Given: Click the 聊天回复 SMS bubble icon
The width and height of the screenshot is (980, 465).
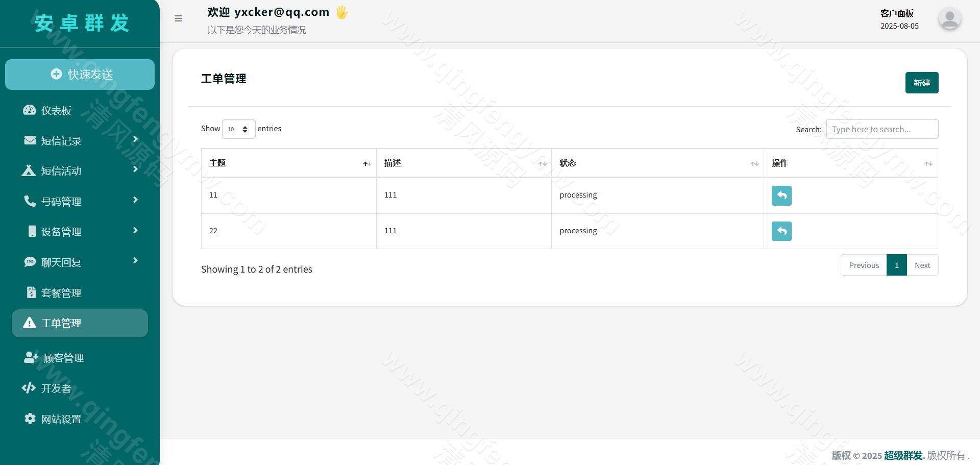Looking at the screenshot, I should [x=30, y=262].
